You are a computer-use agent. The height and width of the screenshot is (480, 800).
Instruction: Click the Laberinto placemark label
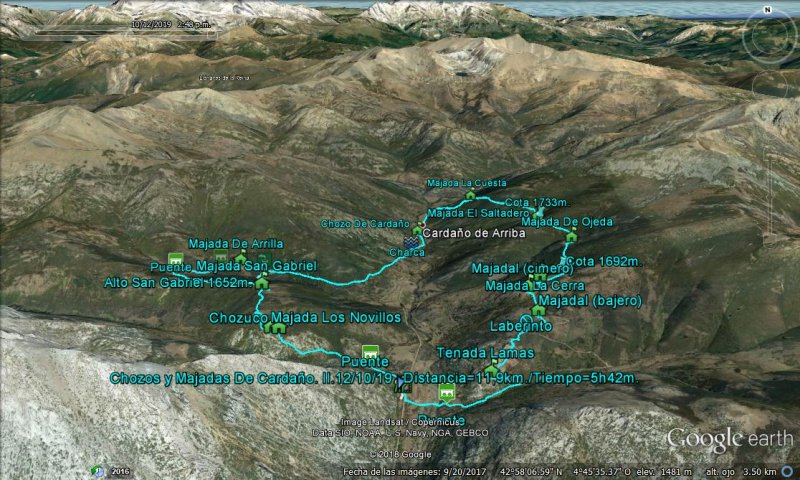tap(521, 326)
